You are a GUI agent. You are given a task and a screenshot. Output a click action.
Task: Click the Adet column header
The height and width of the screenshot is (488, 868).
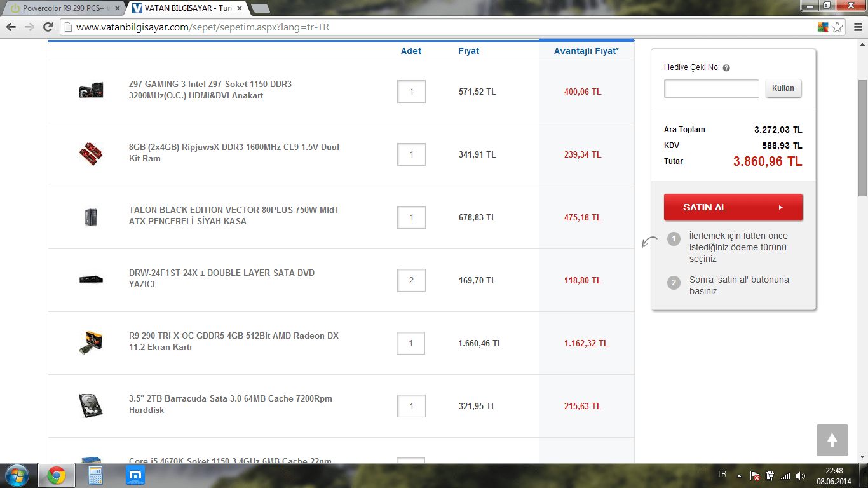click(411, 51)
